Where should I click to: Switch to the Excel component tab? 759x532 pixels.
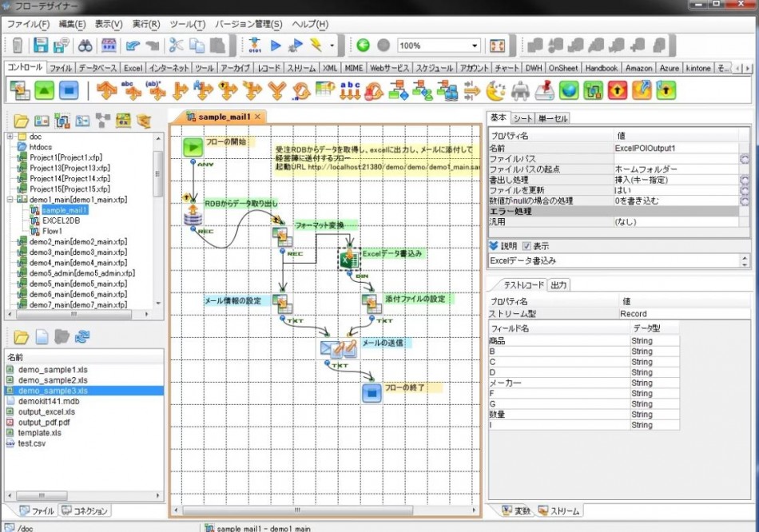[133, 68]
